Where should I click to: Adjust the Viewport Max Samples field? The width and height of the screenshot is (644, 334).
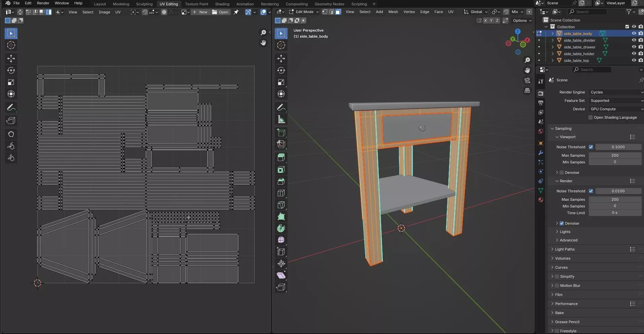(615, 155)
